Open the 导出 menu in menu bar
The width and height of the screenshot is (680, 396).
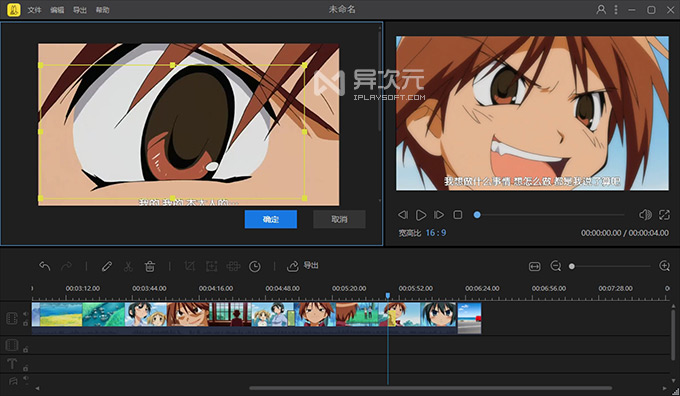(x=80, y=10)
